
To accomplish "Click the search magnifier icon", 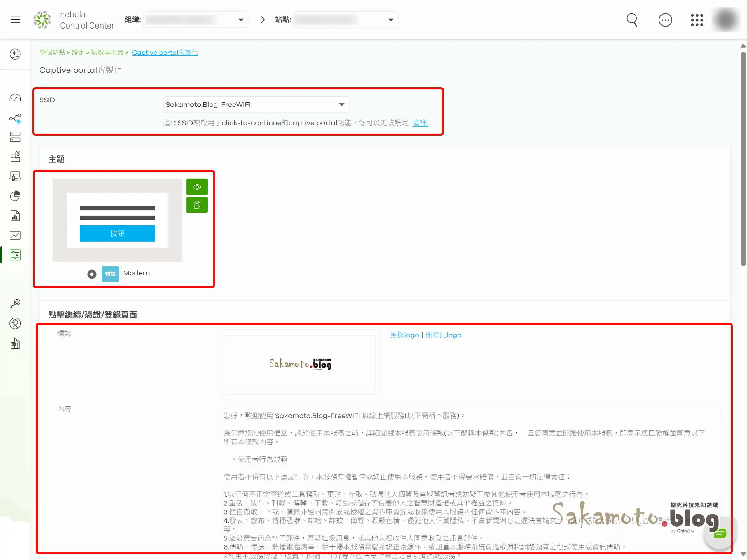I will pyautogui.click(x=631, y=20).
